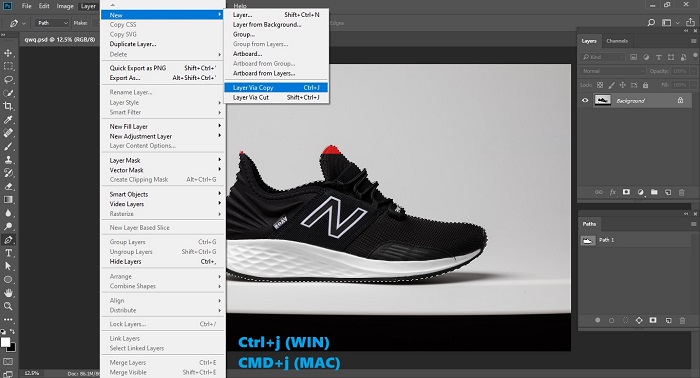Click delete layer trash icon in Layers panel

682,192
